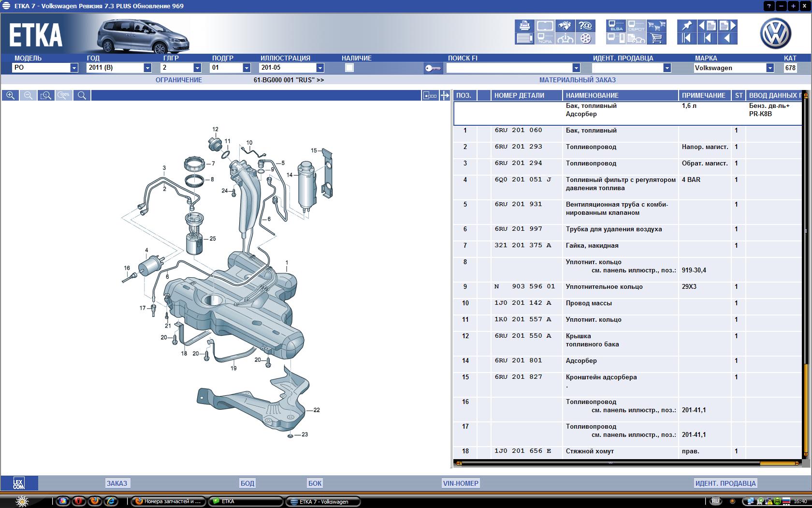
Task: Zoom in on the parts illustration
Action: click(10, 95)
